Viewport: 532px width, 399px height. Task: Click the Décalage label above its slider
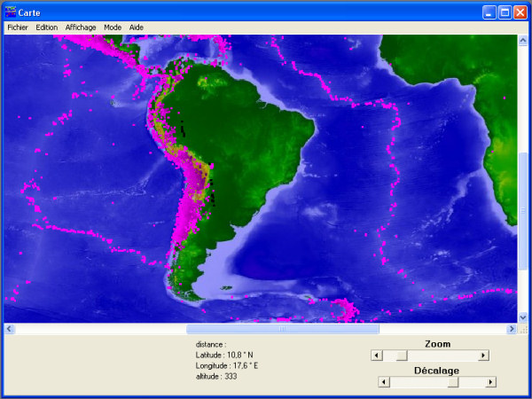[x=436, y=371]
